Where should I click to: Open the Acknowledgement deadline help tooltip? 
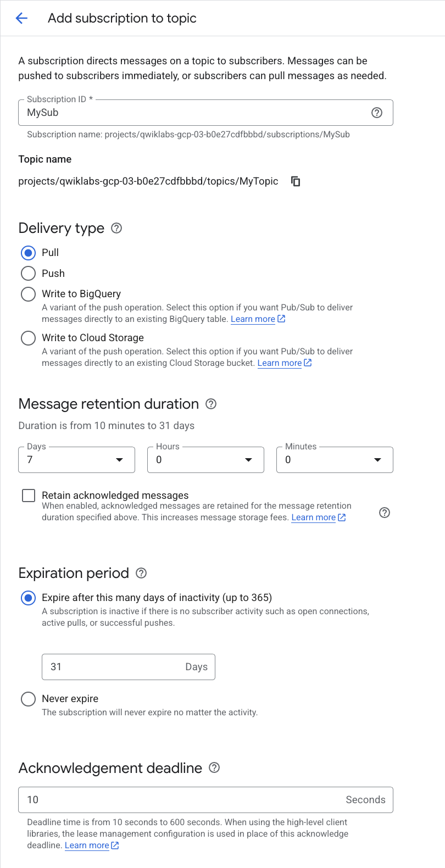(x=214, y=767)
